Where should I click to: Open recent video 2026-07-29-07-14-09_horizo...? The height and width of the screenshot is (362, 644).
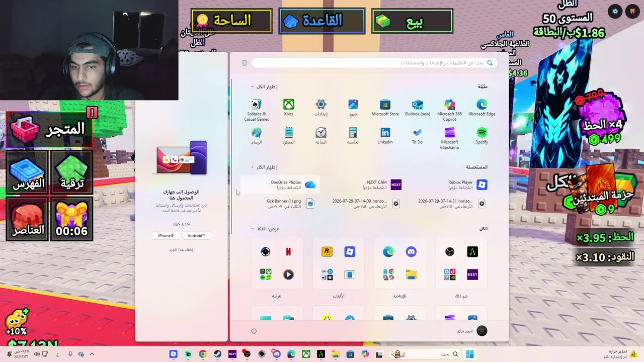tap(365, 204)
